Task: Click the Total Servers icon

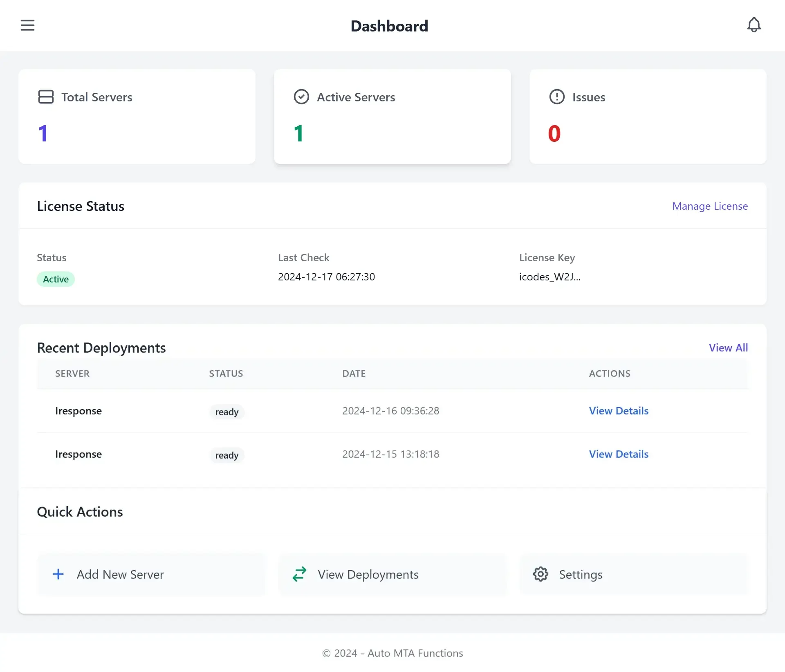Action: [46, 97]
